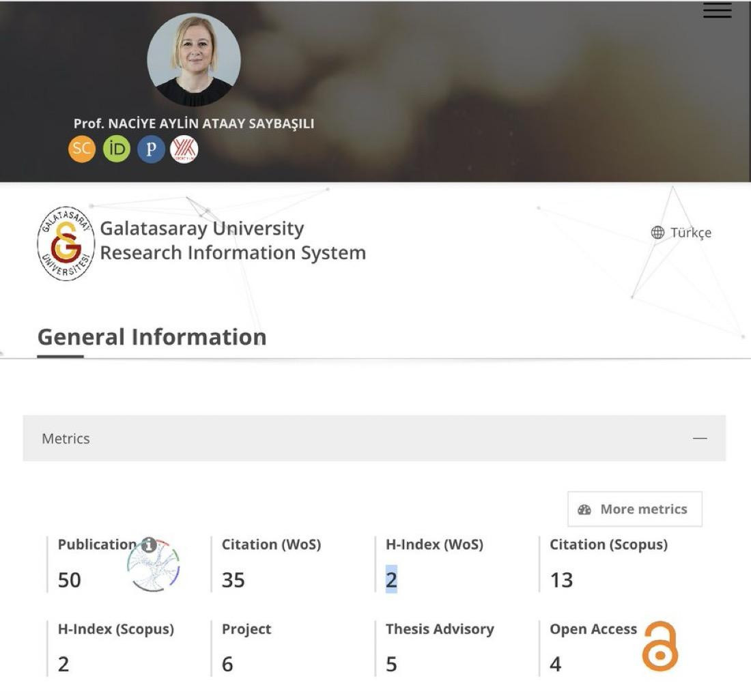Select the General Information tab
This screenshot has width=751, height=700.
pos(152,337)
